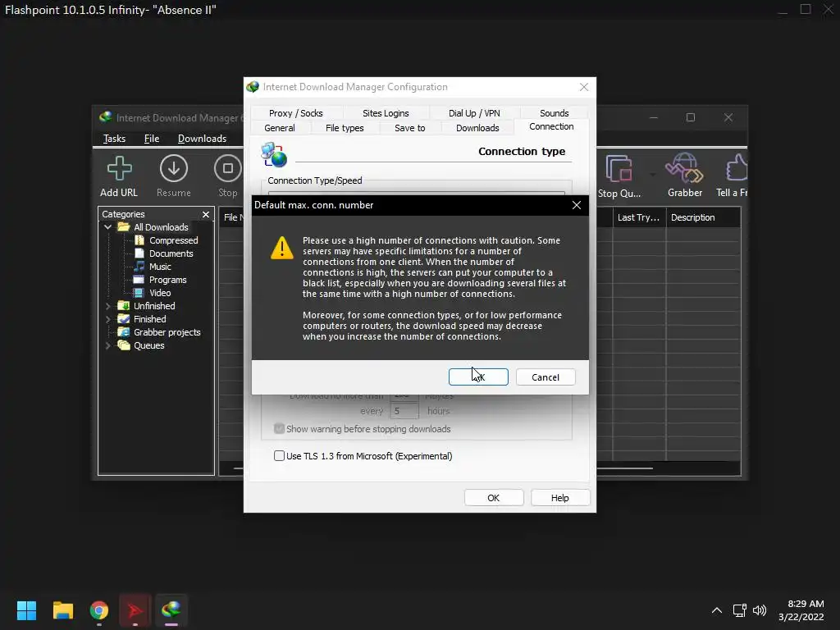Click the Internet Download Manager taskbar icon
The image size is (840, 630).
(x=171, y=610)
